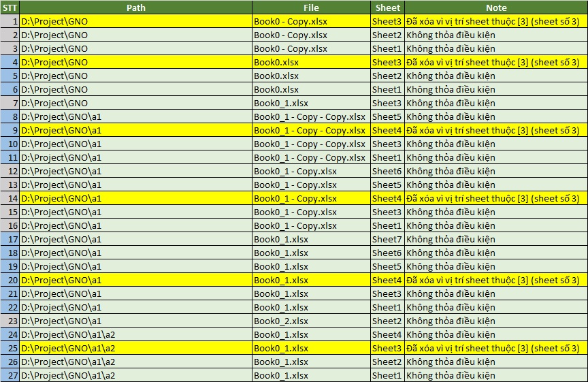The width and height of the screenshot is (588, 382).
Task: Click the "STT" header cell
Action: coord(10,7)
